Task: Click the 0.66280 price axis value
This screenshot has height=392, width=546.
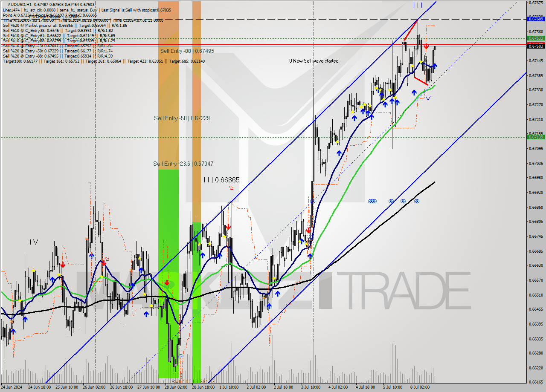Action: pos(536,353)
